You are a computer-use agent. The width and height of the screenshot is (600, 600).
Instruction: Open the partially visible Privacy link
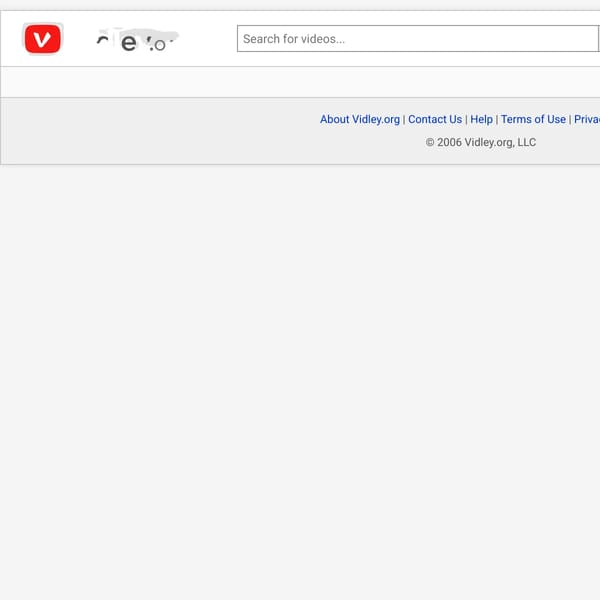pos(587,119)
